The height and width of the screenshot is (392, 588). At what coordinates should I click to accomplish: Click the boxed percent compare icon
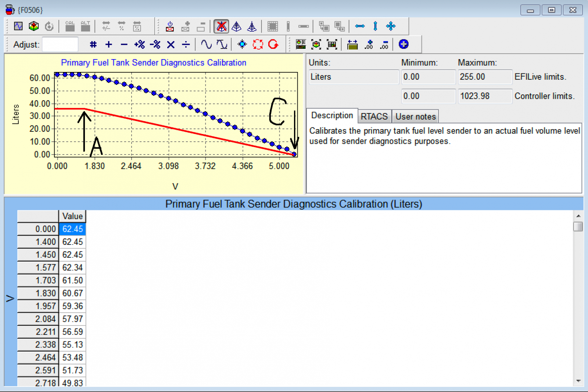click(x=137, y=26)
